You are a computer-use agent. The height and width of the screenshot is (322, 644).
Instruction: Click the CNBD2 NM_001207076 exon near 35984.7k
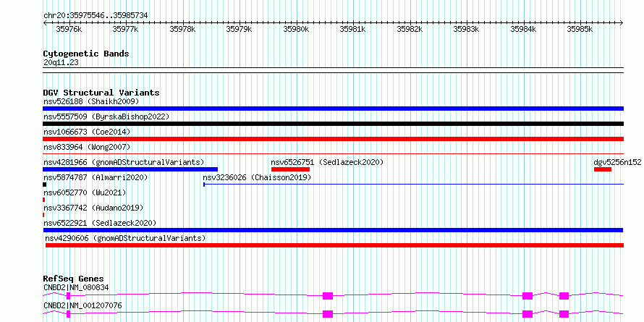point(564,314)
